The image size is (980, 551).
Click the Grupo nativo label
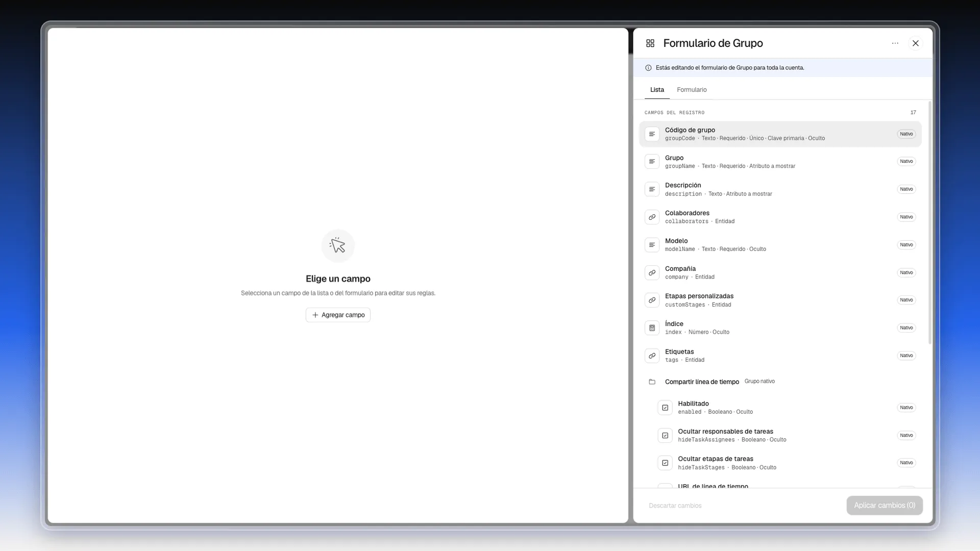pos(759,382)
